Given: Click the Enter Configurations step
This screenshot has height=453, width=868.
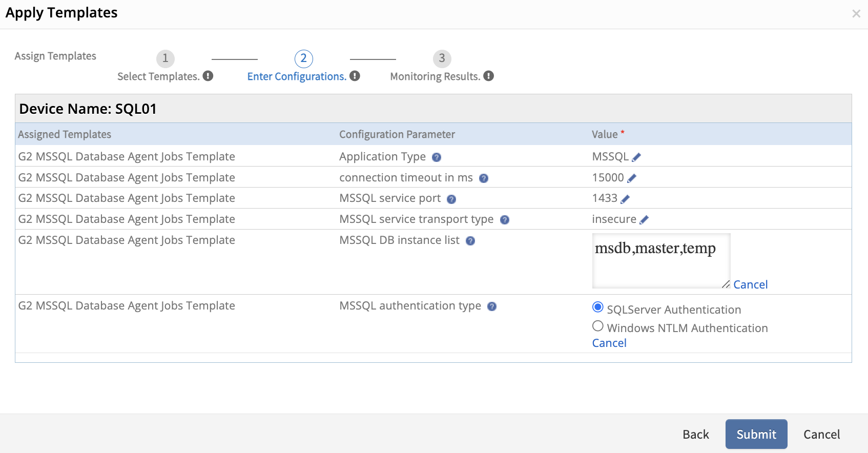Looking at the screenshot, I should [303, 59].
